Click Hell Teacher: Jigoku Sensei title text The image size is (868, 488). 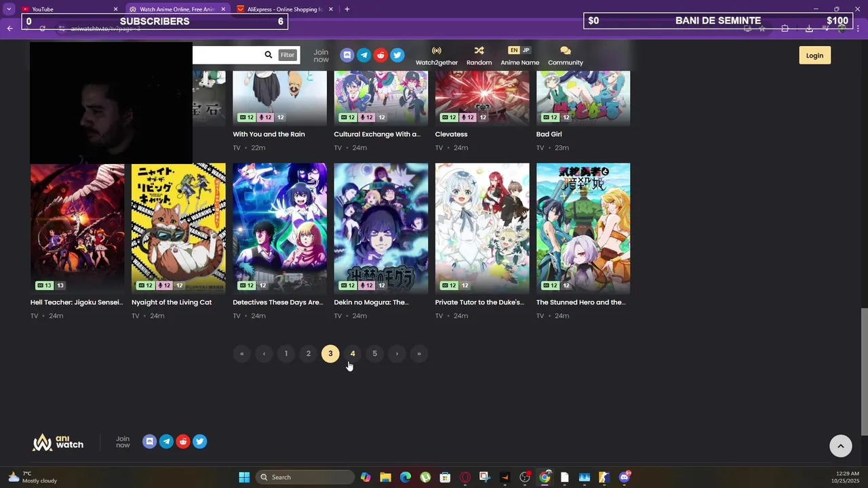click(x=77, y=302)
